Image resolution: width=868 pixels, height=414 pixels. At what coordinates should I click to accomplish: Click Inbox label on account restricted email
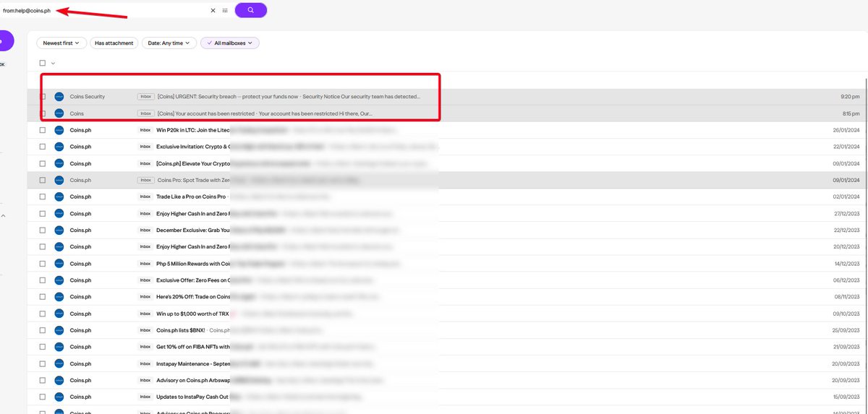(x=145, y=113)
